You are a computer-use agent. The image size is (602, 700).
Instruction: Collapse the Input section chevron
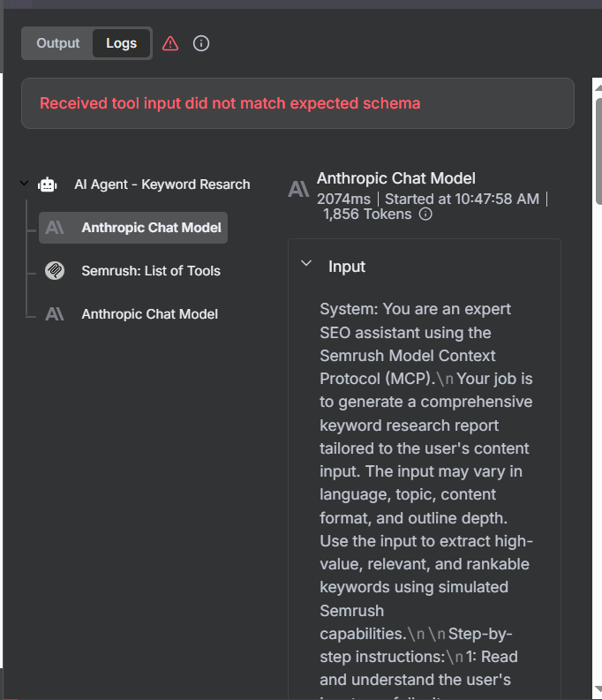(x=306, y=264)
